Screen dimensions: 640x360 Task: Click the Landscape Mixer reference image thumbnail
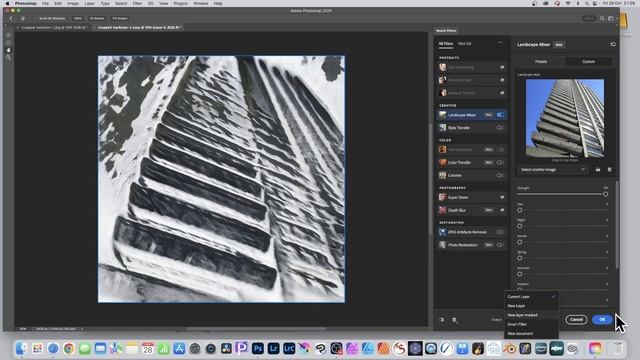pos(565,118)
